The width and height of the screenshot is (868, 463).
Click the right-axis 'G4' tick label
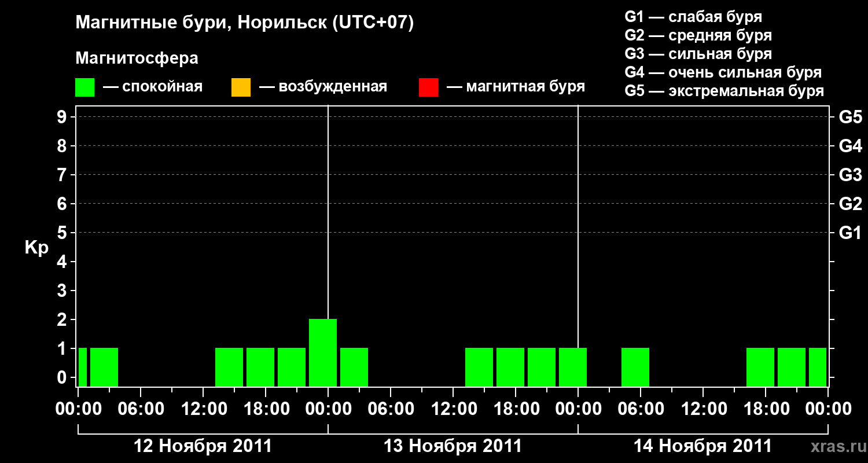click(x=851, y=146)
